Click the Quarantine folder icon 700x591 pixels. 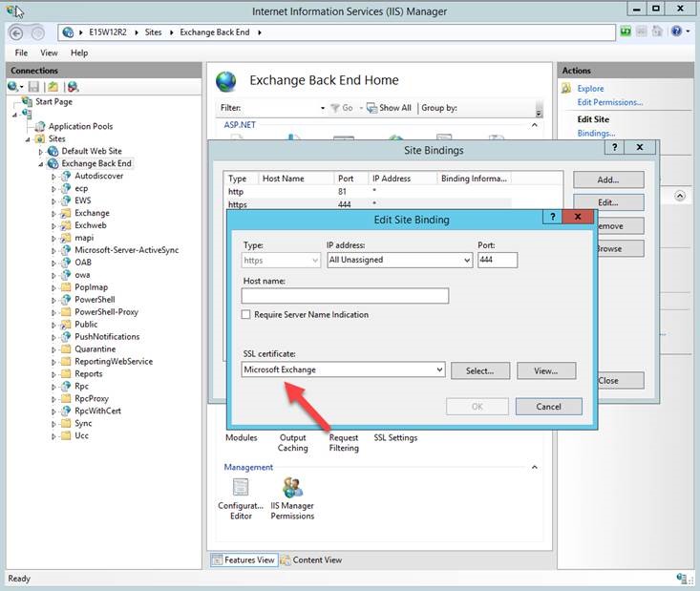tap(66, 349)
